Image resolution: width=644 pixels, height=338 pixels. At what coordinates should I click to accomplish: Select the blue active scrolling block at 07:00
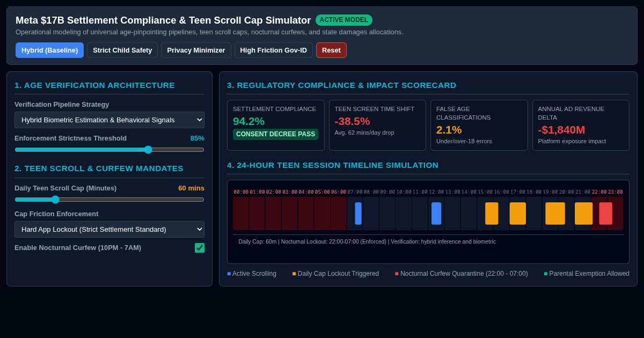click(x=358, y=214)
